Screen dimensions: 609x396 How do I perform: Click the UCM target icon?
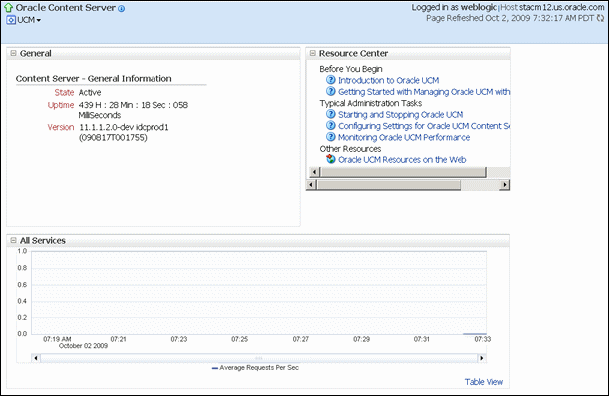pos(11,20)
